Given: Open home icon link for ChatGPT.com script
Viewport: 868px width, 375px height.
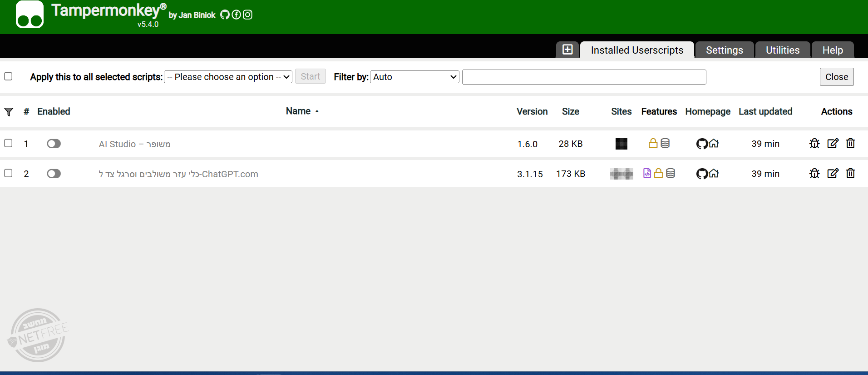Looking at the screenshot, I should pos(714,174).
